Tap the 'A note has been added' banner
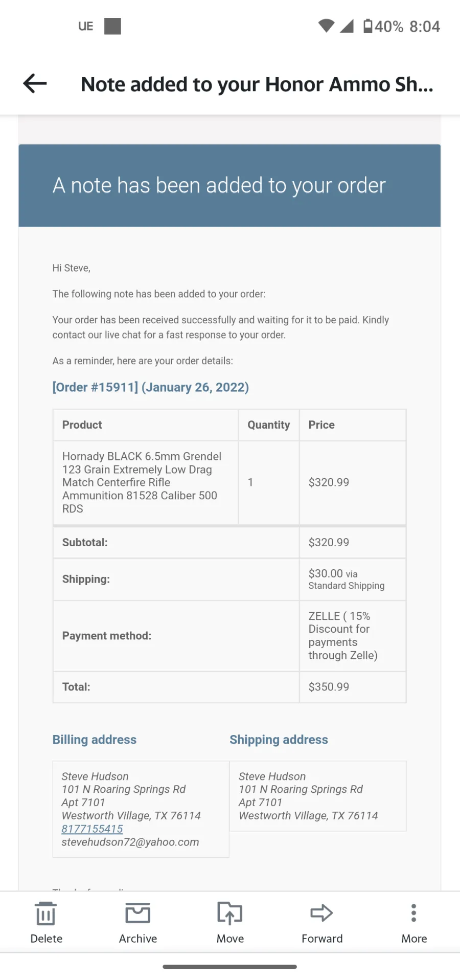460x980 pixels. pos(229,186)
